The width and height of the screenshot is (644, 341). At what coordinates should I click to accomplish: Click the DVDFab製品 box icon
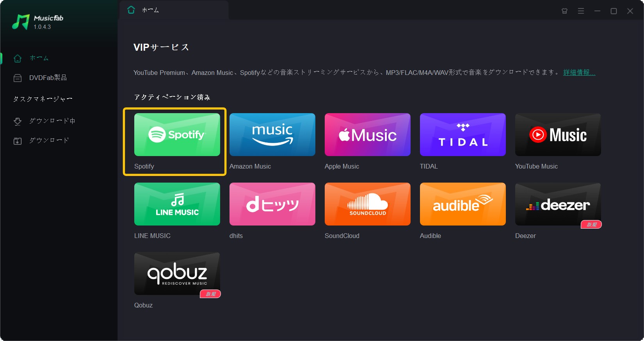(x=18, y=78)
